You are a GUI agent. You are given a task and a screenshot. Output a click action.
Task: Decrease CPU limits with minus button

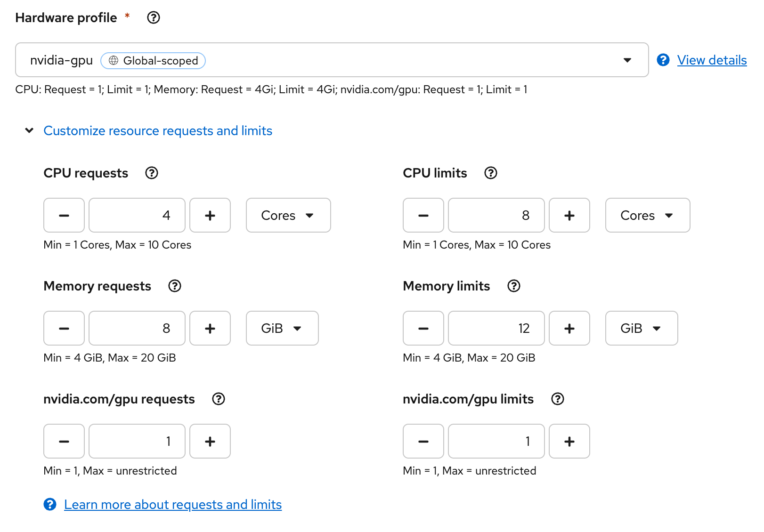click(423, 216)
